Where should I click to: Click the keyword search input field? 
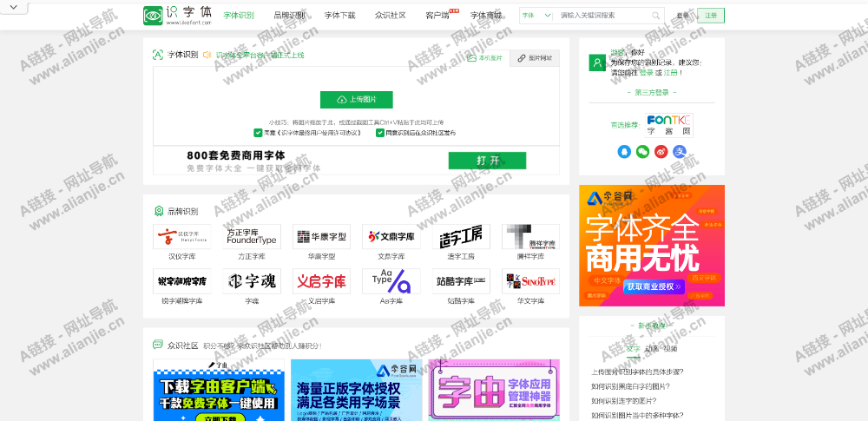point(602,16)
